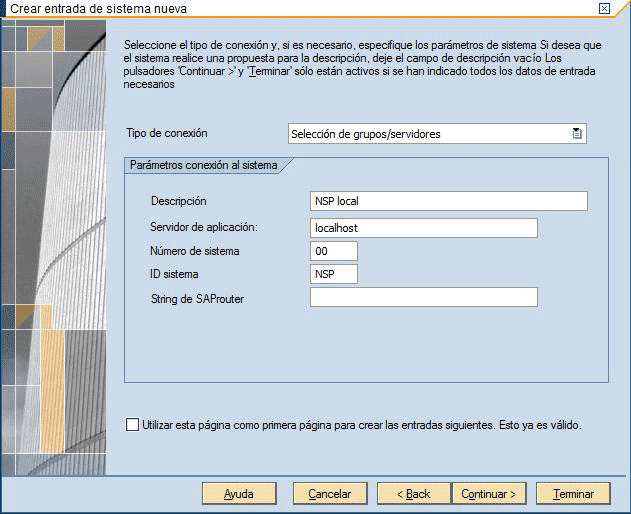The width and height of the screenshot is (631, 514).
Task: Select the Número de sistema field
Action: coord(334,251)
